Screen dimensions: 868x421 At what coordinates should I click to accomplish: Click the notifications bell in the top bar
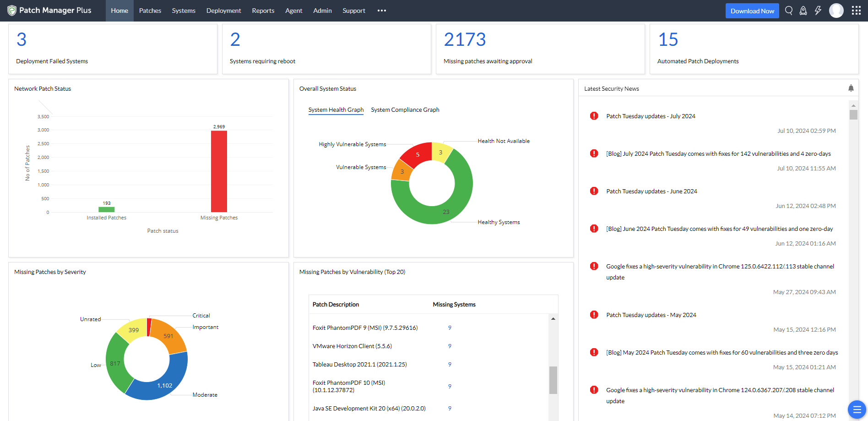coord(803,10)
